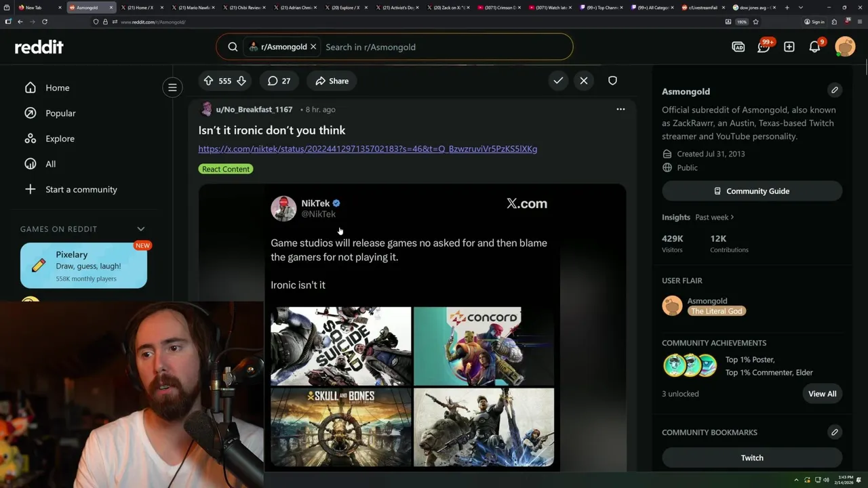
Task: Collapse the left navigation with hamburger button
Action: [172, 87]
